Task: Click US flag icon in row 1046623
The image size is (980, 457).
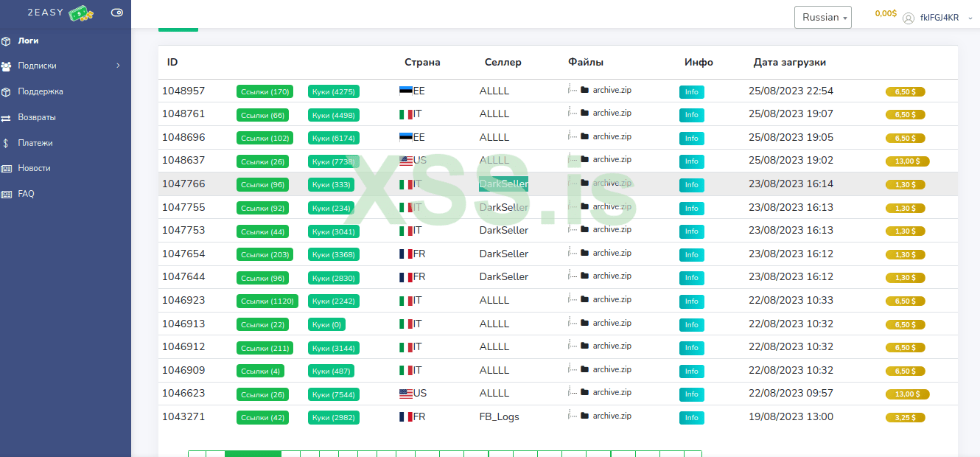Action: [406, 394]
